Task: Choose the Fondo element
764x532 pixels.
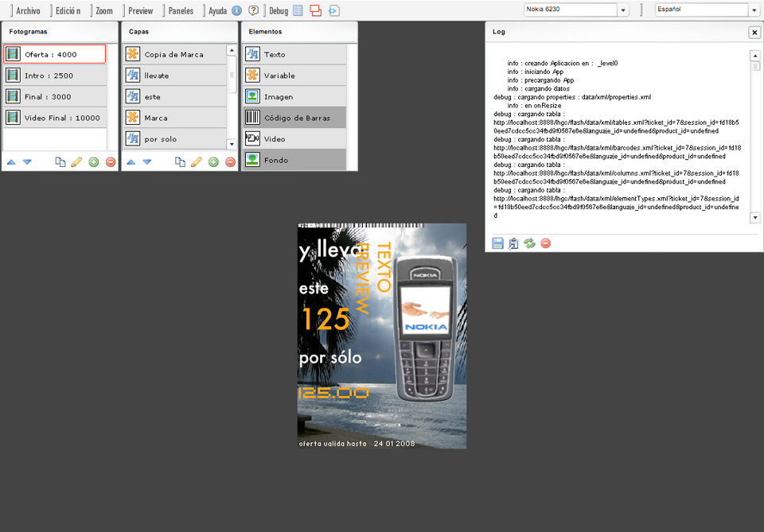Action: coord(294,160)
